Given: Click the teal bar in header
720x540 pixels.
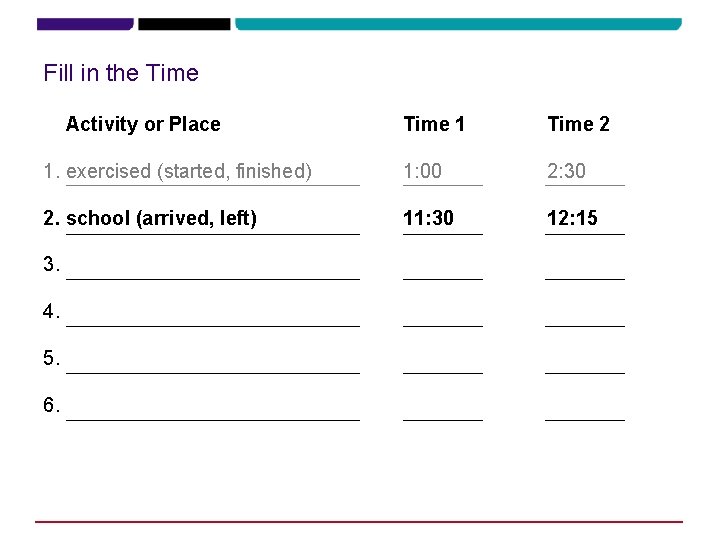Looking at the screenshot, I should click(x=458, y=24).
